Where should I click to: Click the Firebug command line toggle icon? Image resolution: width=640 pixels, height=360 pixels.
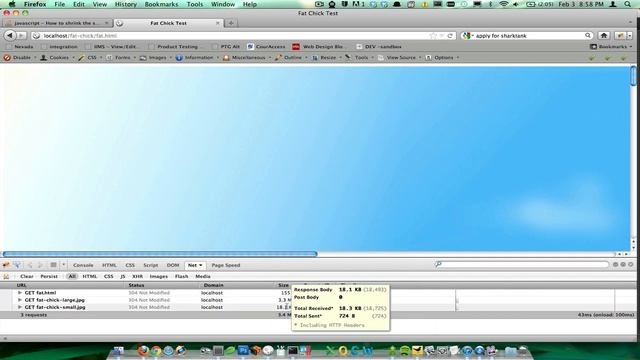[x=53, y=265]
